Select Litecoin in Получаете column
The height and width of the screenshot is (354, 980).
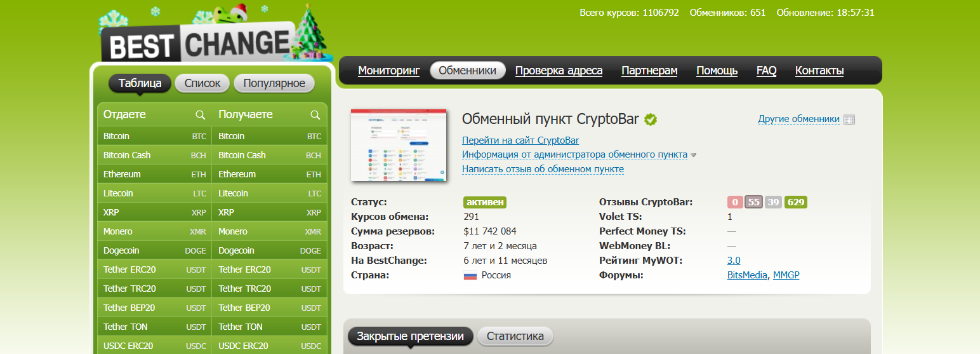[x=270, y=193]
